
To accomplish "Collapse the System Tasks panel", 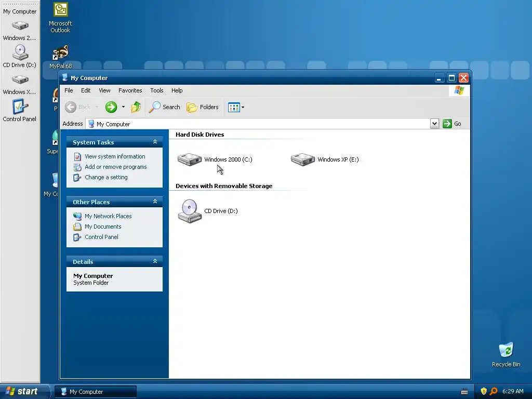I will coord(155,142).
